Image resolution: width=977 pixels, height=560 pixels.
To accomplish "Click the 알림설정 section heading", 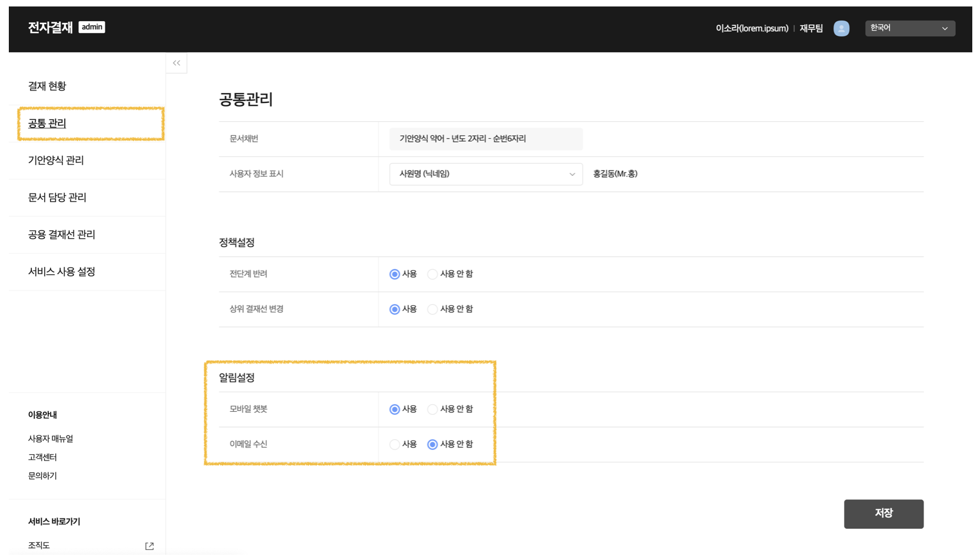I will tap(237, 378).
